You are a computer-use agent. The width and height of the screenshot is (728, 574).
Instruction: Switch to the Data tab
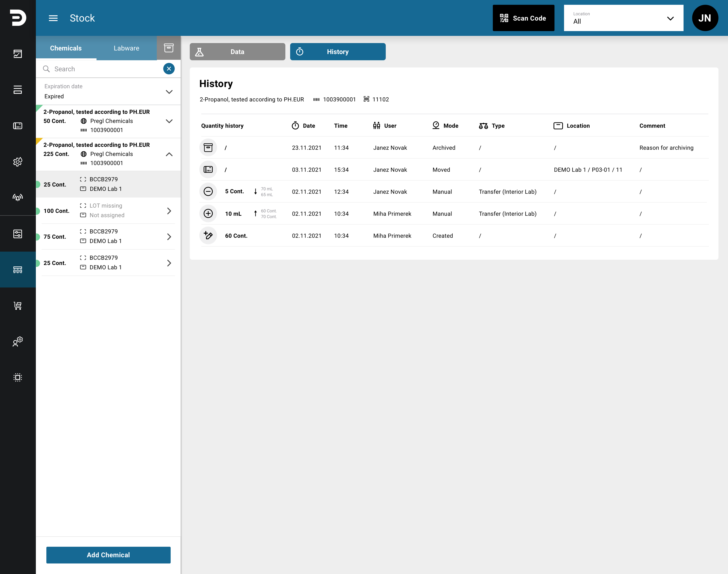coord(237,52)
